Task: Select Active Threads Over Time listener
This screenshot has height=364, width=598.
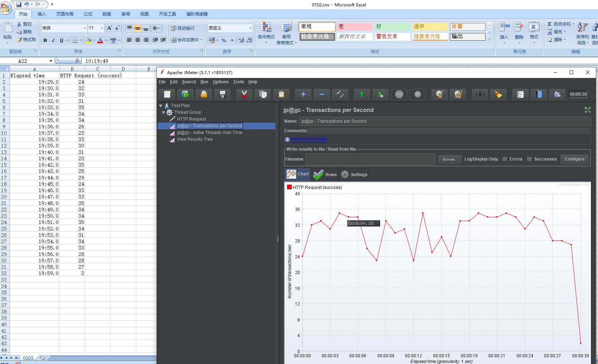Action: pyautogui.click(x=209, y=133)
